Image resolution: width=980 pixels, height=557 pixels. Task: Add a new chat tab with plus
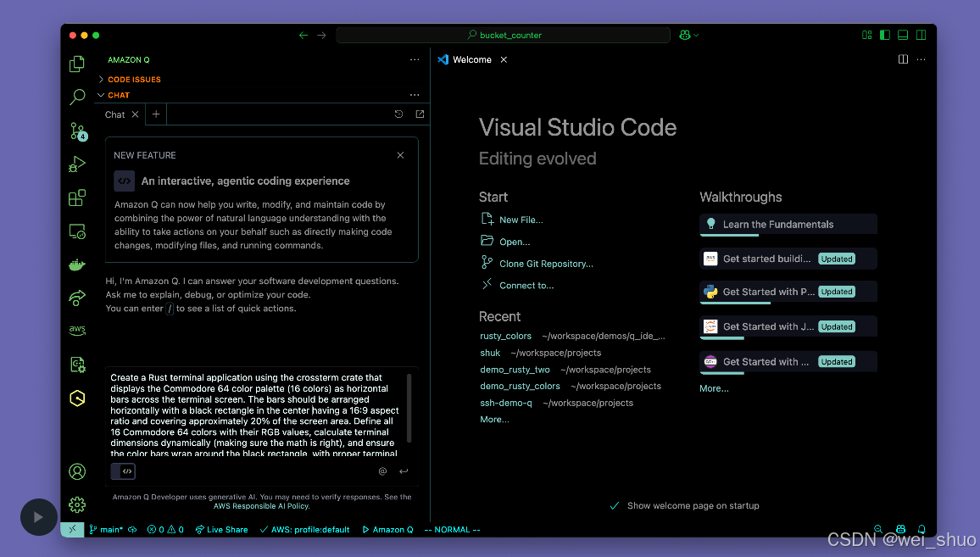pos(156,114)
